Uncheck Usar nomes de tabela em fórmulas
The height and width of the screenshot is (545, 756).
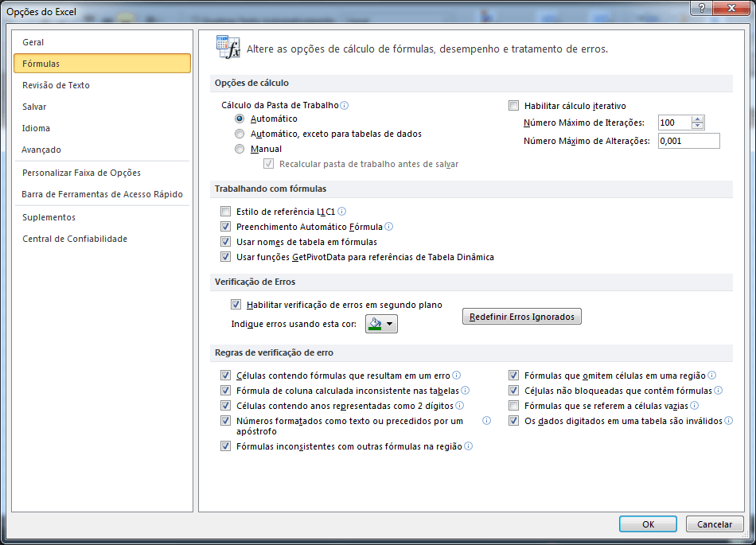(x=226, y=242)
